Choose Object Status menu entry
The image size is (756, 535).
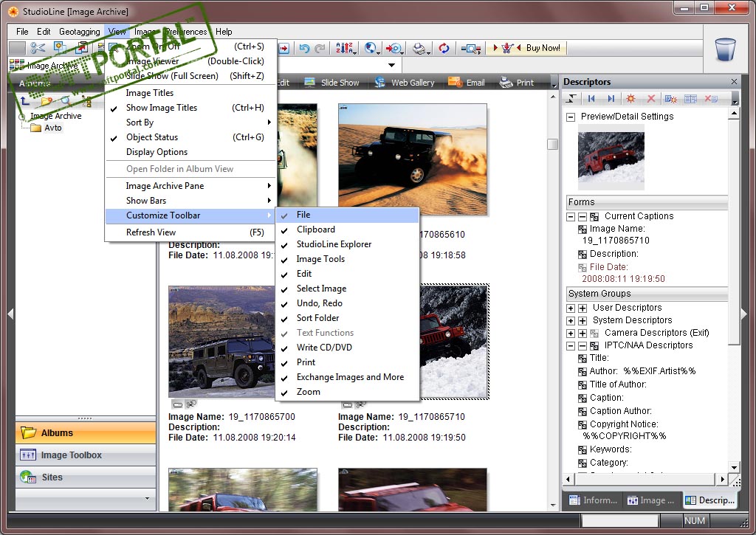(190, 137)
